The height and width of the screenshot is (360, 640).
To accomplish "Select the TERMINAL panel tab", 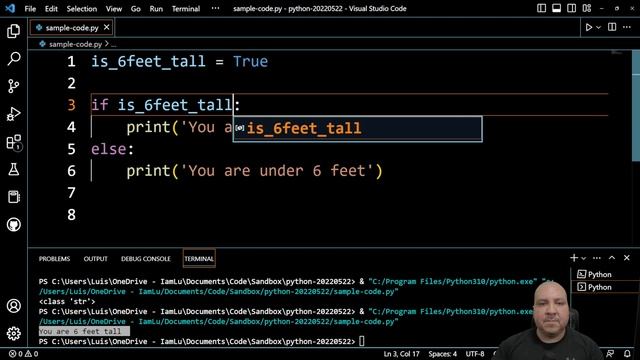I will pyautogui.click(x=199, y=259).
